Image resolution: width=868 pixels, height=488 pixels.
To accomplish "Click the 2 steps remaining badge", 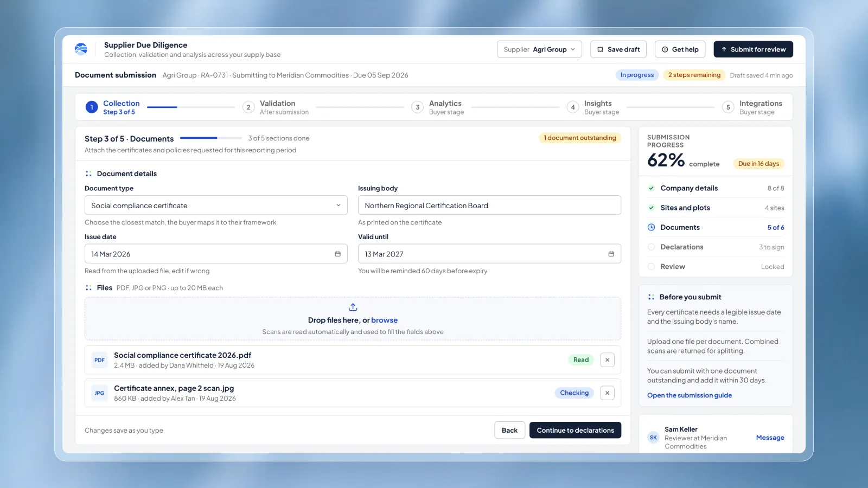I will point(694,75).
